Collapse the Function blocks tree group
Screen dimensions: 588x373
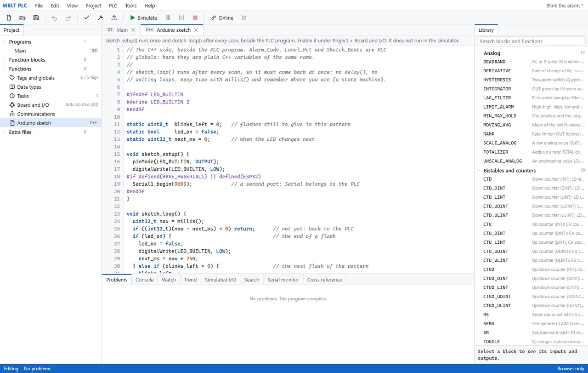tap(5, 60)
